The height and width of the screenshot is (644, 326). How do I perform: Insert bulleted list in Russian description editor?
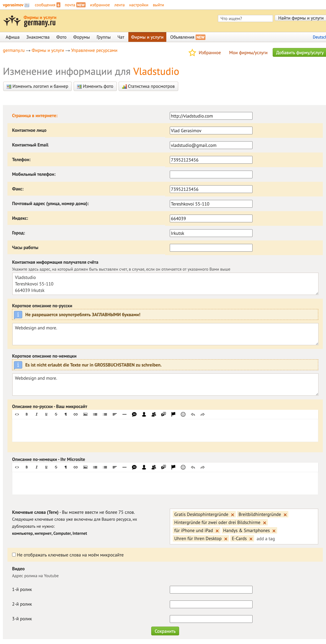point(95,414)
